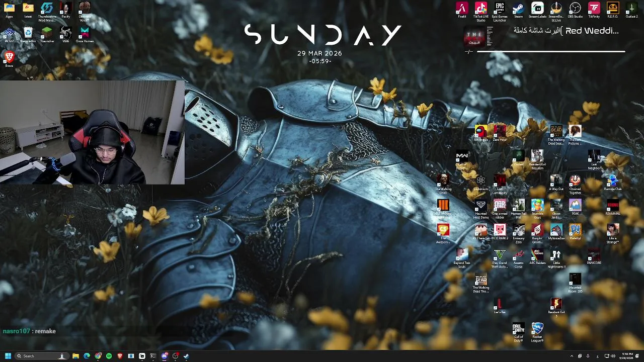Image resolution: width=644 pixels, height=362 pixels.
Task: Select the Liar's Bar shortcut
Action: click(x=500, y=306)
